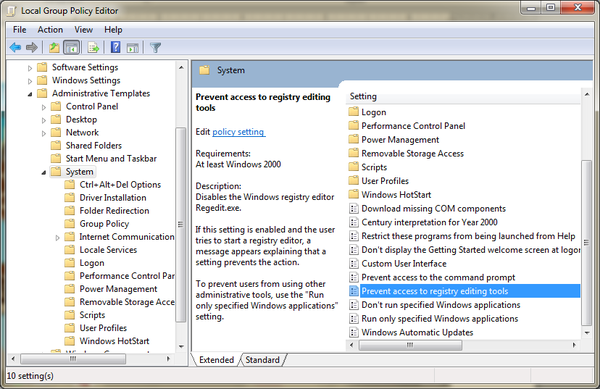Expand the Software Settings tree node
Viewport: 600px width, 389px height.
pos(30,68)
